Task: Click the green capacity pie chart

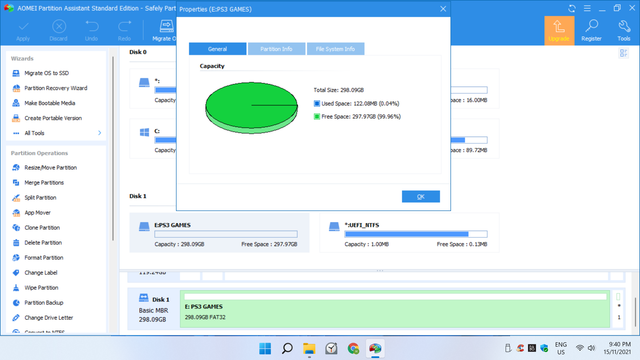Action: point(251,108)
